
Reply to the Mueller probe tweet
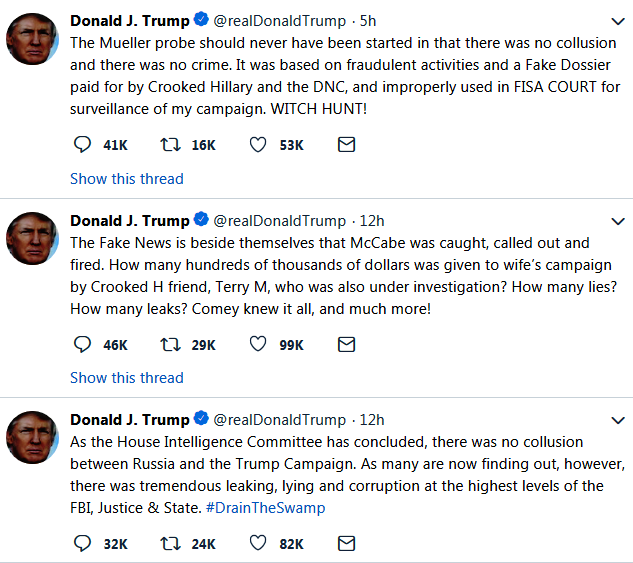[82, 144]
